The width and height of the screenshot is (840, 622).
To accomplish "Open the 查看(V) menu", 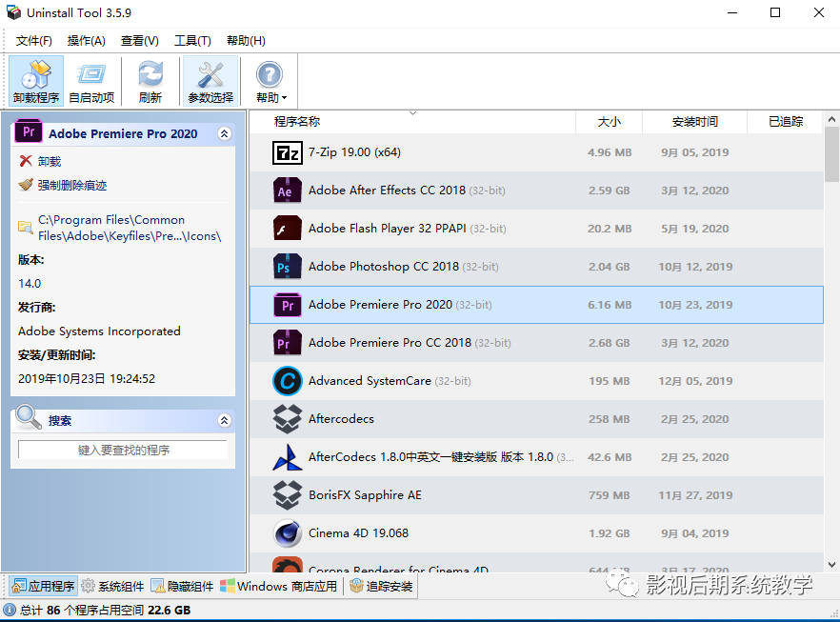I will click(x=140, y=41).
